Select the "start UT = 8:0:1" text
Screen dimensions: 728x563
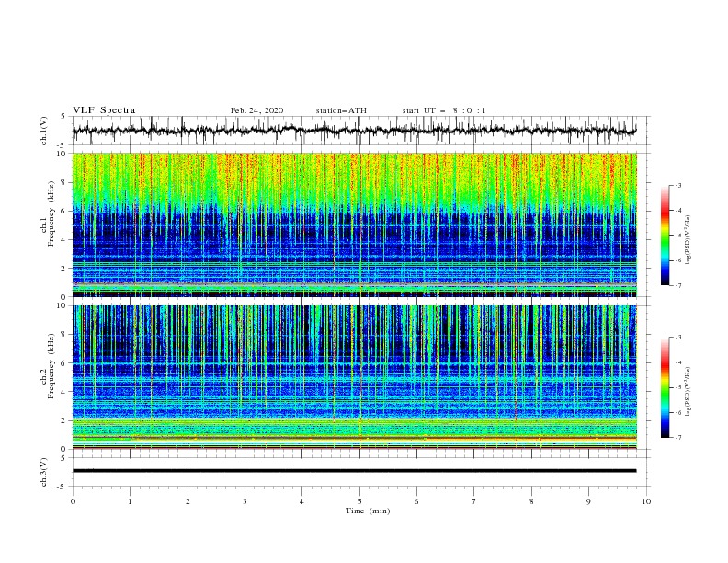click(444, 110)
